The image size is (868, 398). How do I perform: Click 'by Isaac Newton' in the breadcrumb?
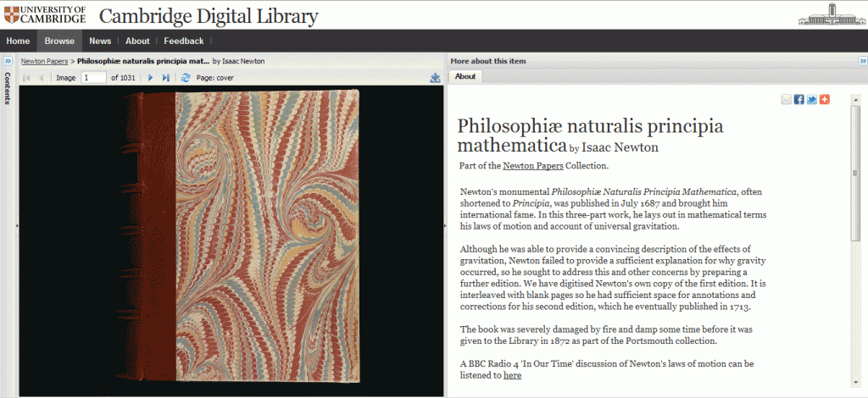[238, 61]
